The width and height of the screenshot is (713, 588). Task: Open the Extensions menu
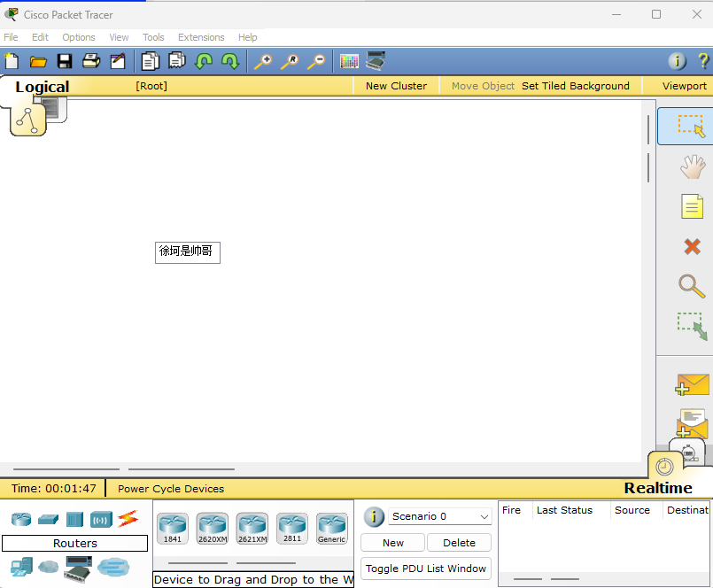coord(201,37)
